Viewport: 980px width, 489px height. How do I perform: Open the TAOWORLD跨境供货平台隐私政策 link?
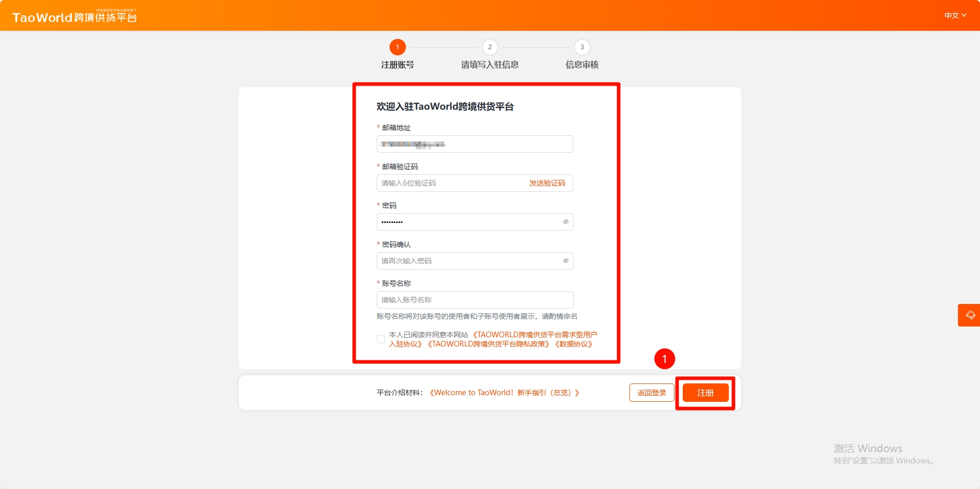488,344
